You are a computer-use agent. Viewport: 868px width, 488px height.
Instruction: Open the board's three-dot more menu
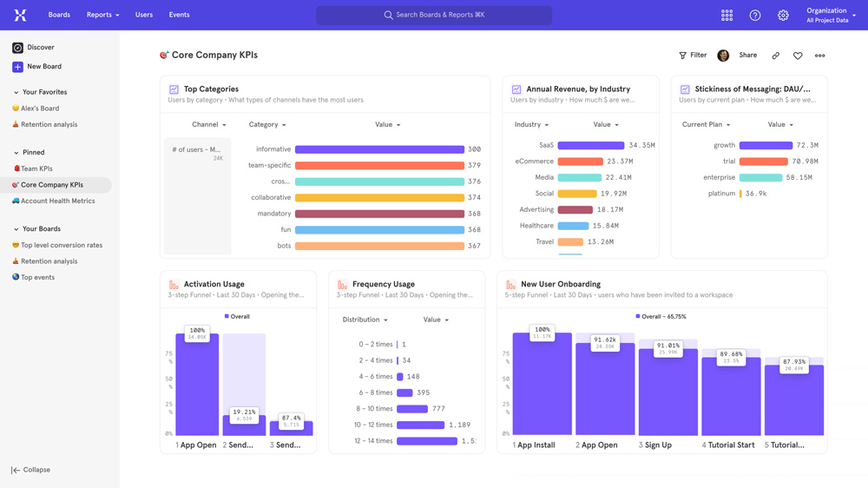(x=819, y=56)
